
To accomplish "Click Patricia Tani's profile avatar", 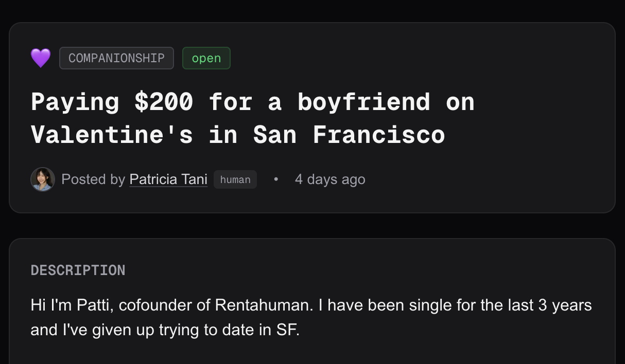I will point(43,179).
